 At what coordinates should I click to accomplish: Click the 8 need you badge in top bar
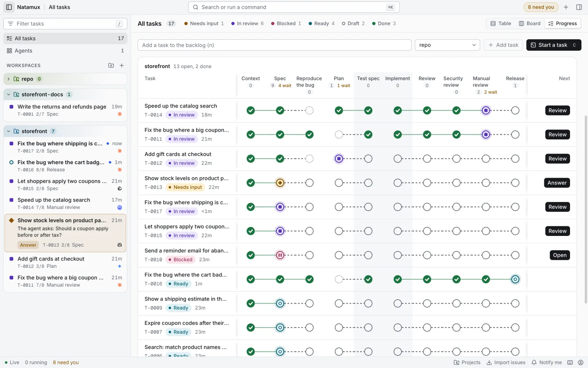[x=541, y=7]
